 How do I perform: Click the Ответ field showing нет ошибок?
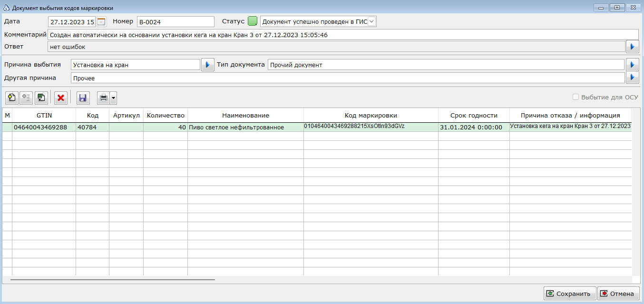[x=336, y=47]
